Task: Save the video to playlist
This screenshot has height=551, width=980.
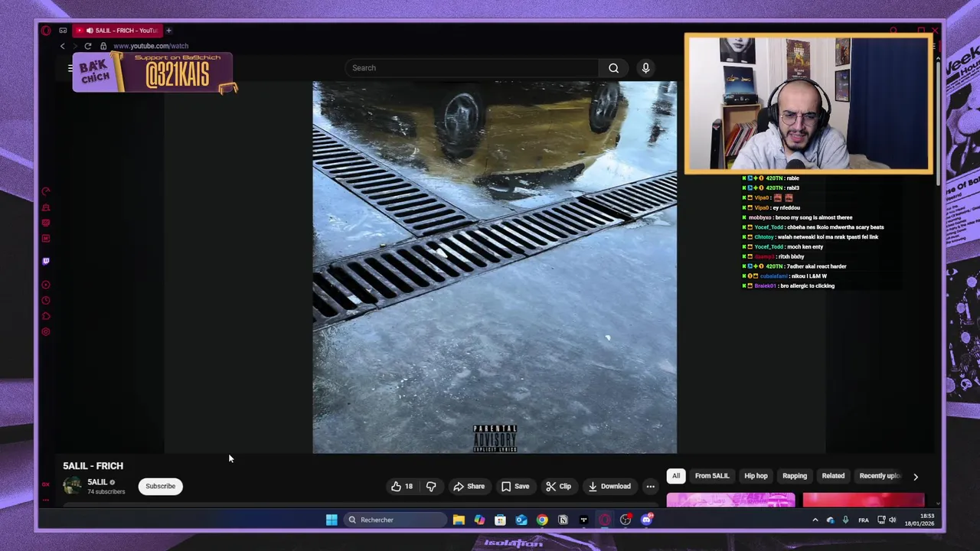Action: (515, 486)
